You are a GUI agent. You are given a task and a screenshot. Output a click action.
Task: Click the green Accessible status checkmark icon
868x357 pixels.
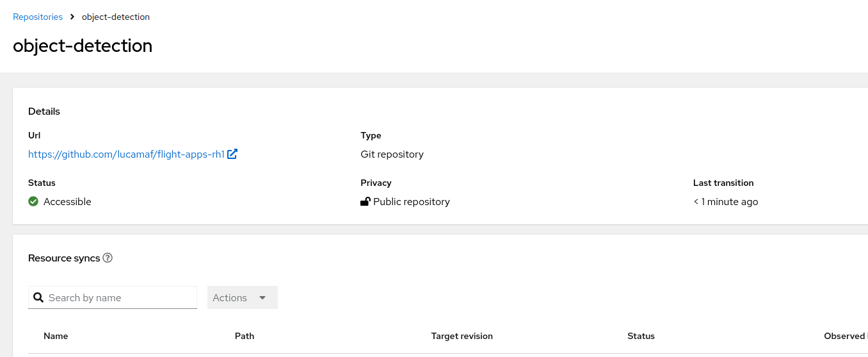[33, 201]
